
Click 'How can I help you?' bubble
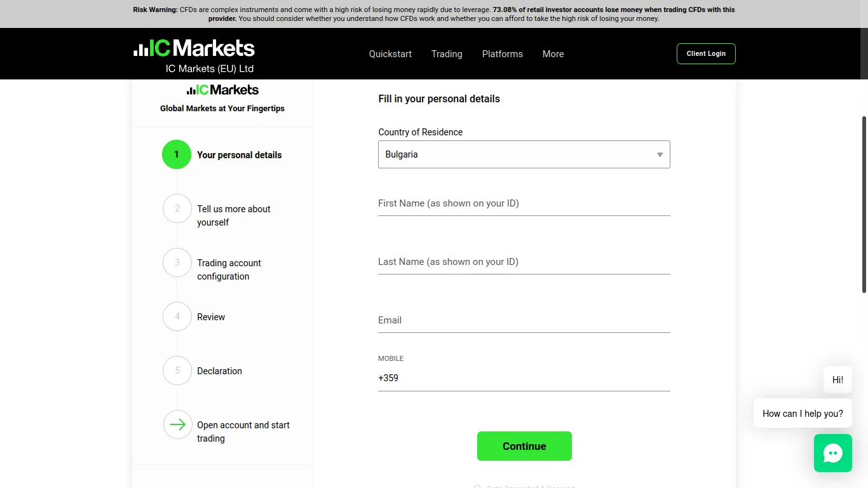803,413
